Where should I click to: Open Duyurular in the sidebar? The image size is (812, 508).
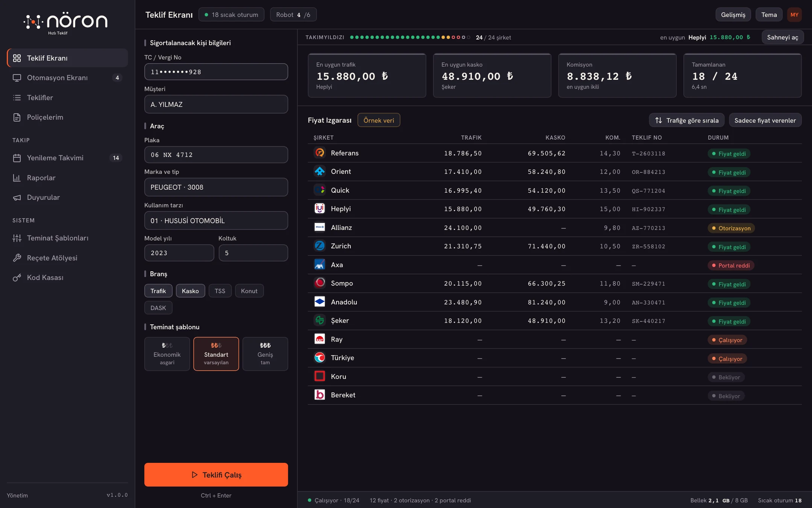coord(68,198)
